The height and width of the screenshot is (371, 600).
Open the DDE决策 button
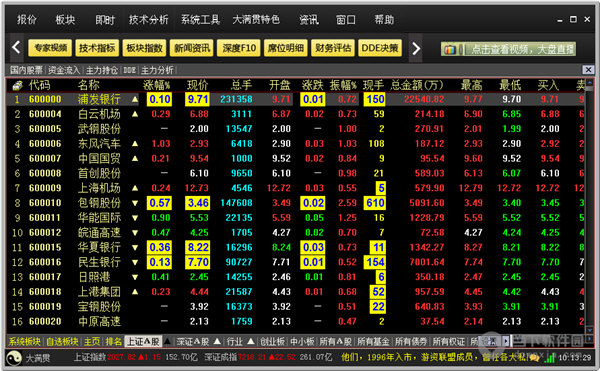[x=380, y=48]
